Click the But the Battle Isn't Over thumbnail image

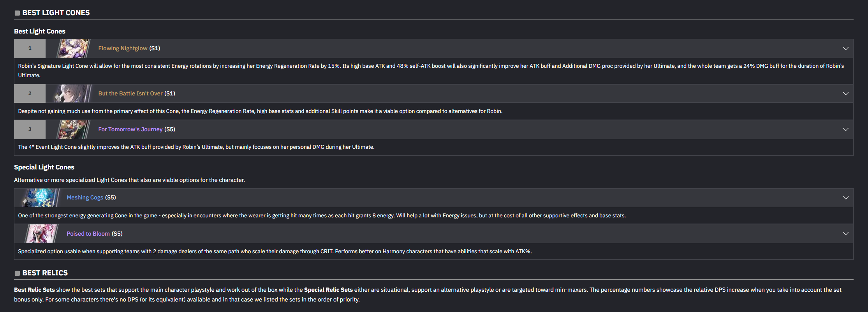73,93
